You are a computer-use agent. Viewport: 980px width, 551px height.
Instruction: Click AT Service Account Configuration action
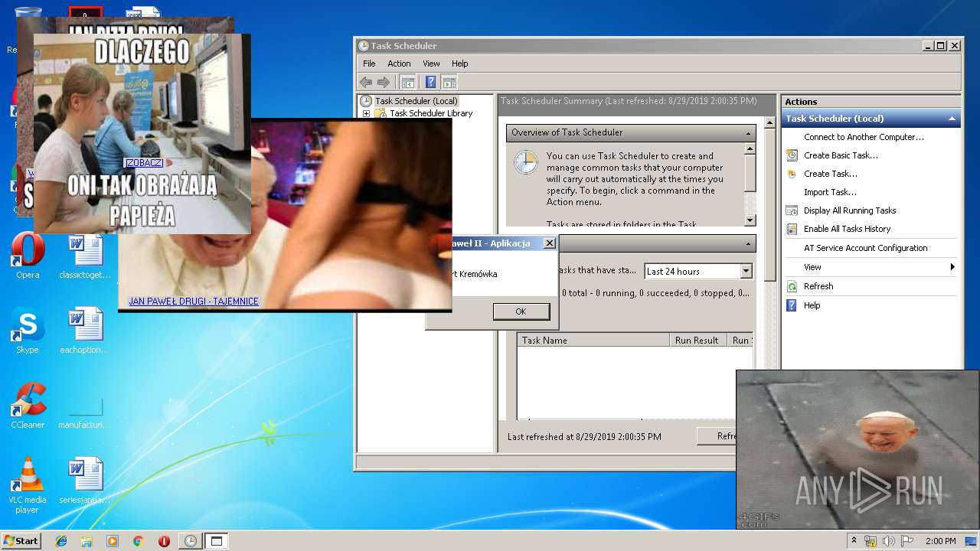click(x=865, y=248)
